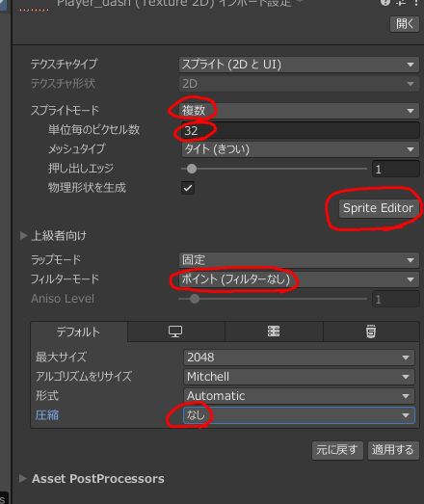This screenshot has width=424, height=504.
Task: Click the 最大サイズ label
Action: 61,358
